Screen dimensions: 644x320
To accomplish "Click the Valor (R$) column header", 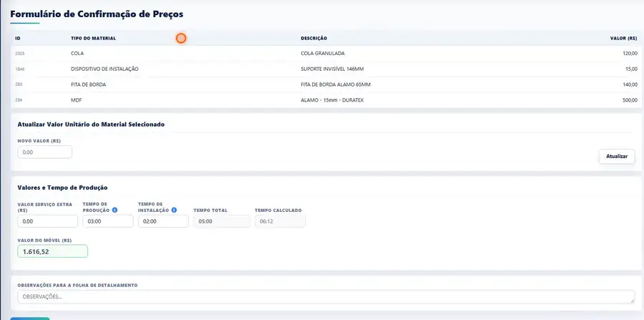I will (x=623, y=38).
